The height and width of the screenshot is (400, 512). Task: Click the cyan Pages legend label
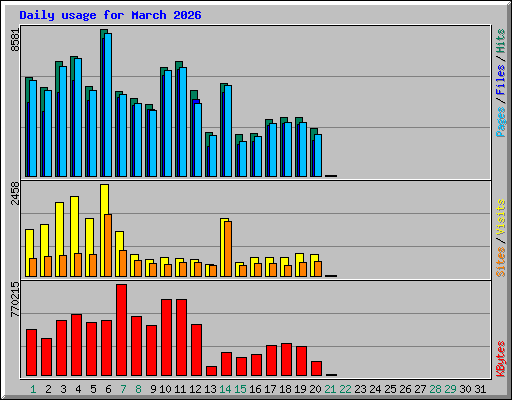[500, 121]
